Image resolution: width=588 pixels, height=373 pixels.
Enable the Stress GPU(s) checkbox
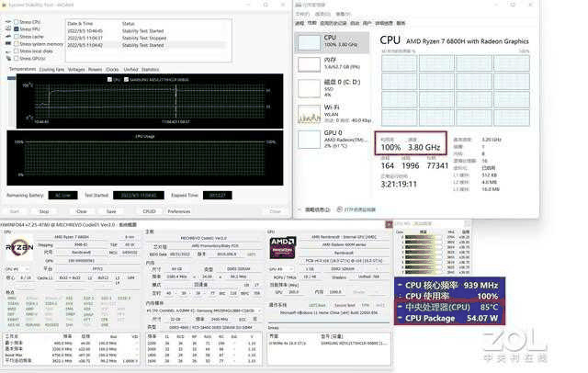[17, 59]
